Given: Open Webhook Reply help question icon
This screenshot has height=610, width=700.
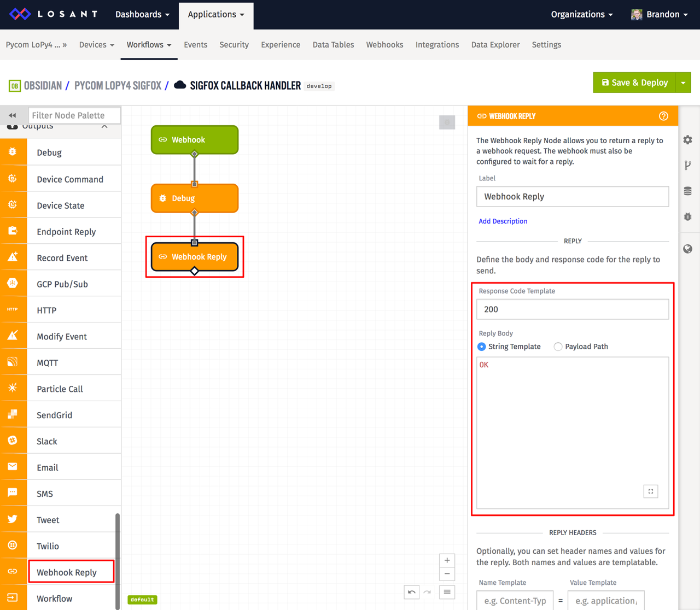Looking at the screenshot, I should (663, 116).
